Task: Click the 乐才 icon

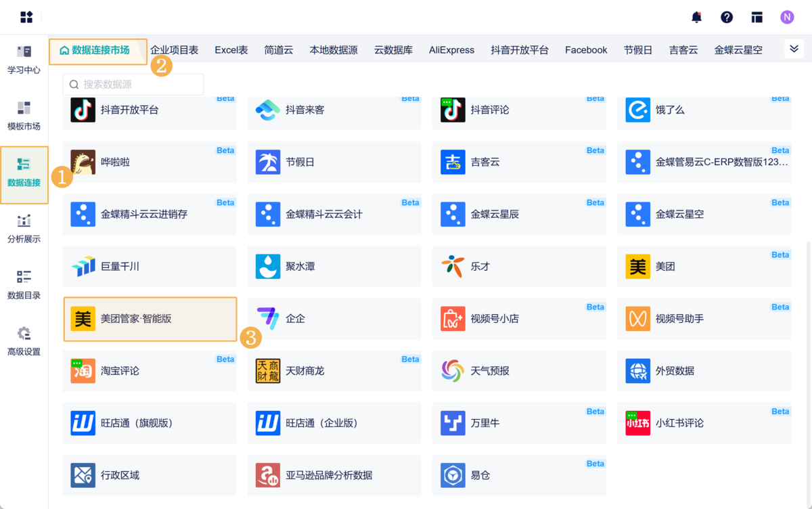Action: [453, 266]
